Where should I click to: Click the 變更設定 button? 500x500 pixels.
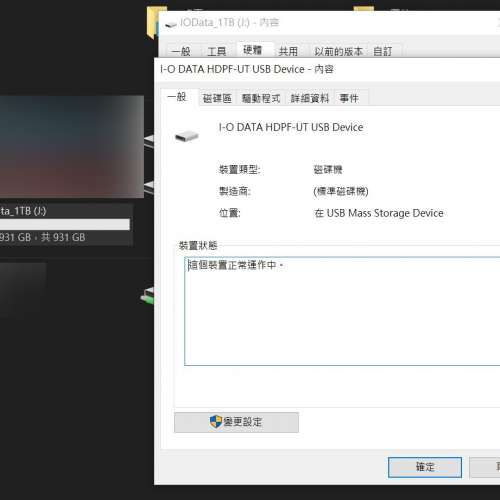pyautogui.click(x=236, y=422)
